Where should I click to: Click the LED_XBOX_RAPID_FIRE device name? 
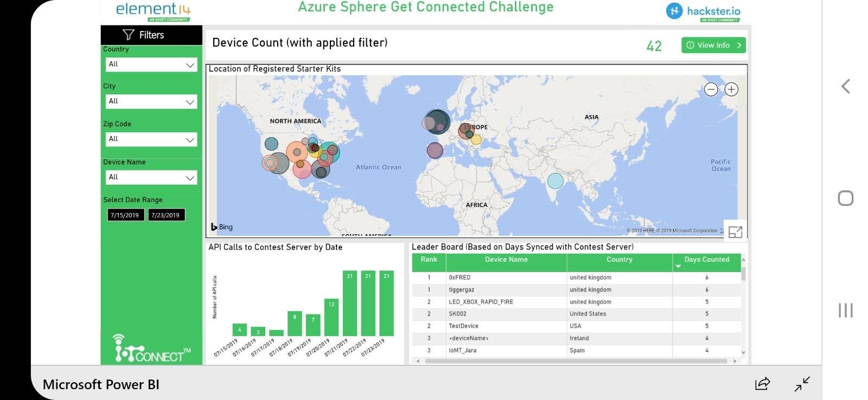481,302
